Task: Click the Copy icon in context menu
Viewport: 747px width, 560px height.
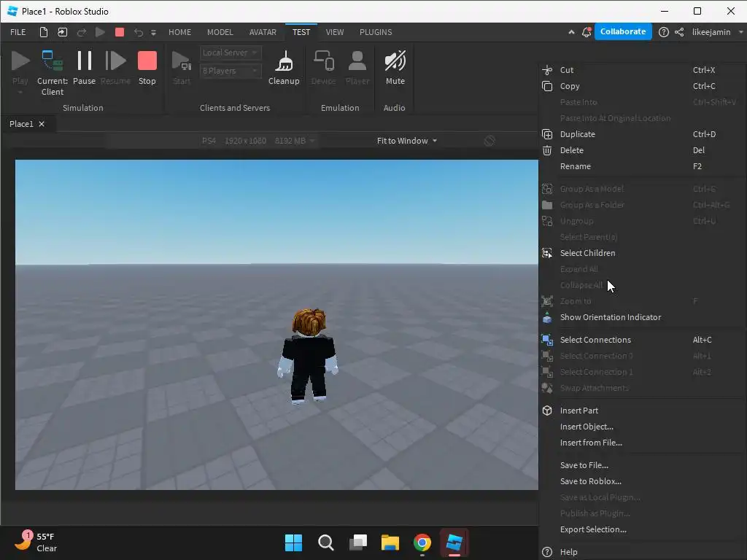Action: pyautogui.click(x=547, y=86)
